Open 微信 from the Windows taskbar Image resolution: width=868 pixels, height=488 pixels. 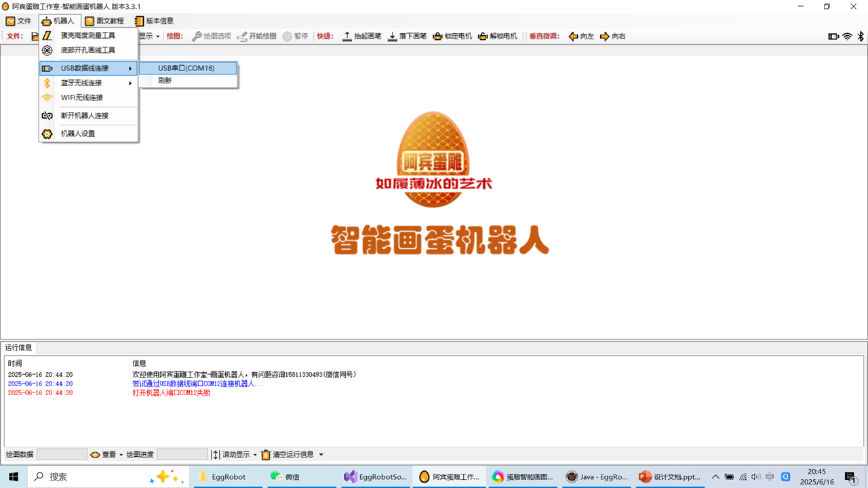[x=285, y=477]
